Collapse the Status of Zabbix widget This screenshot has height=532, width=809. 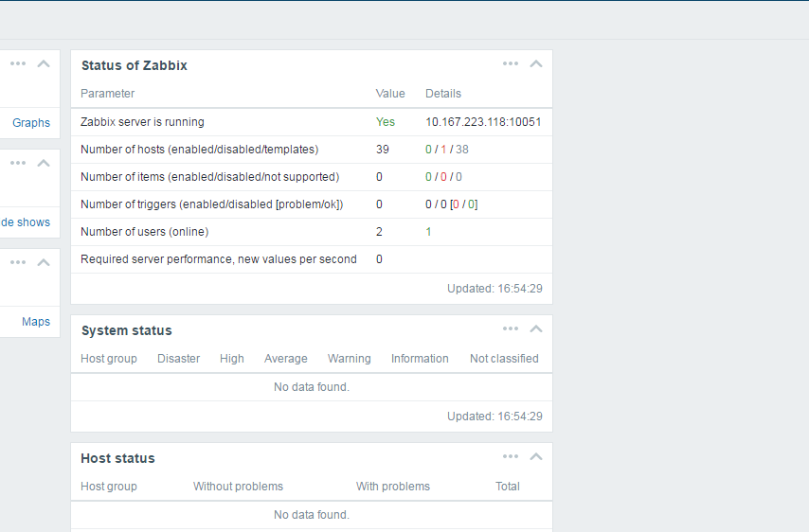tap(536, 64)
